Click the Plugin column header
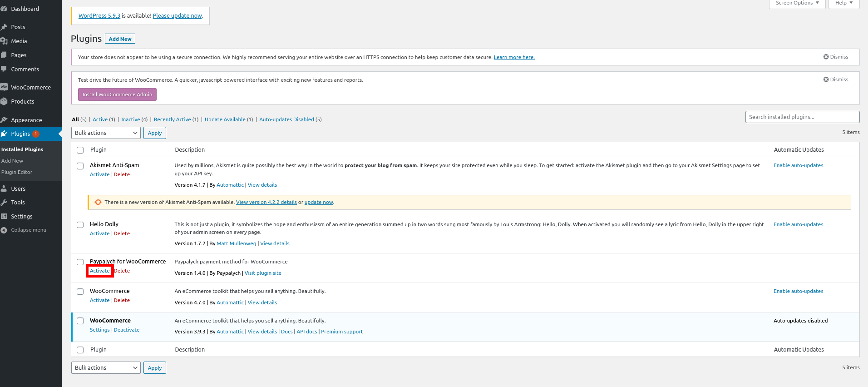Viewport: 868px width, 387px height. click(x=99, y=149)
